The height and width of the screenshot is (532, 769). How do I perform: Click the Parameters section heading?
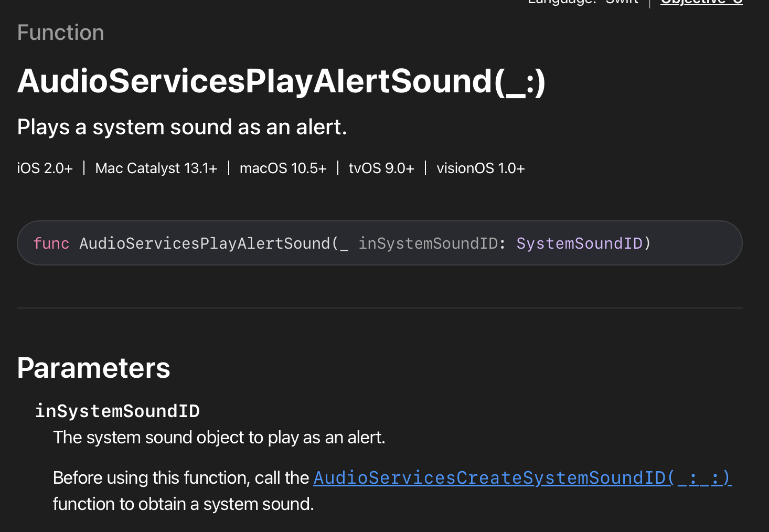[x=93, y=368]
